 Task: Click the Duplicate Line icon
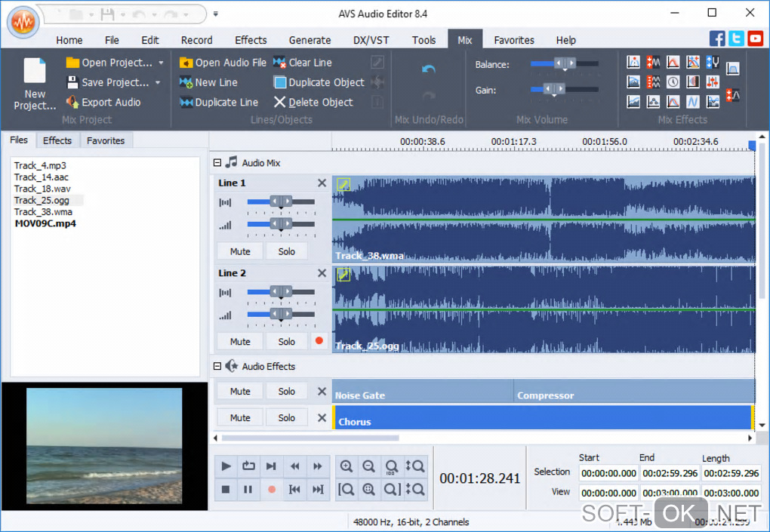[x=186, y=102]
